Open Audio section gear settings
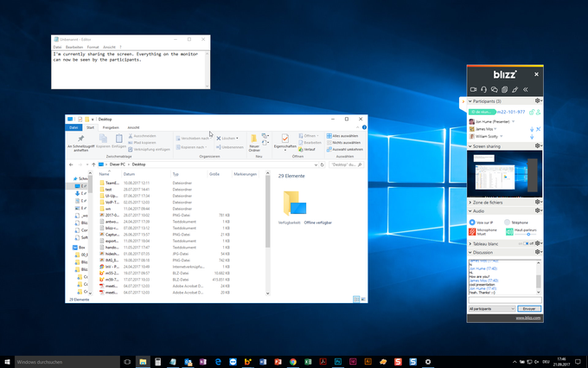Screen dimensions: 588x368 538,210
